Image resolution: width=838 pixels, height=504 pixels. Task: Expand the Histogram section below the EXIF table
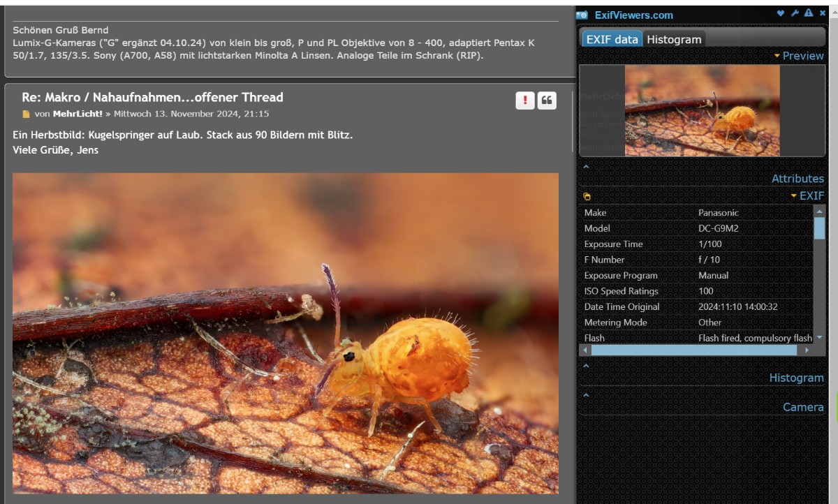tap(796, 378)
